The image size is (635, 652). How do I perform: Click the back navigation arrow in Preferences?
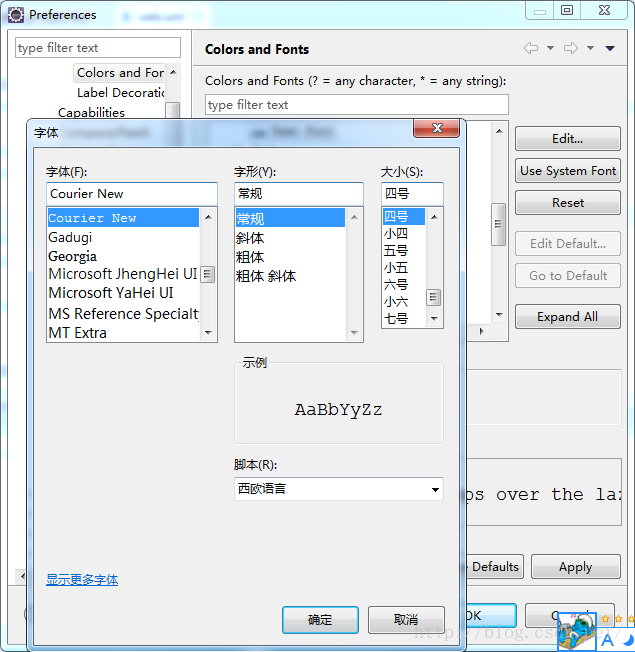point(531,48)
